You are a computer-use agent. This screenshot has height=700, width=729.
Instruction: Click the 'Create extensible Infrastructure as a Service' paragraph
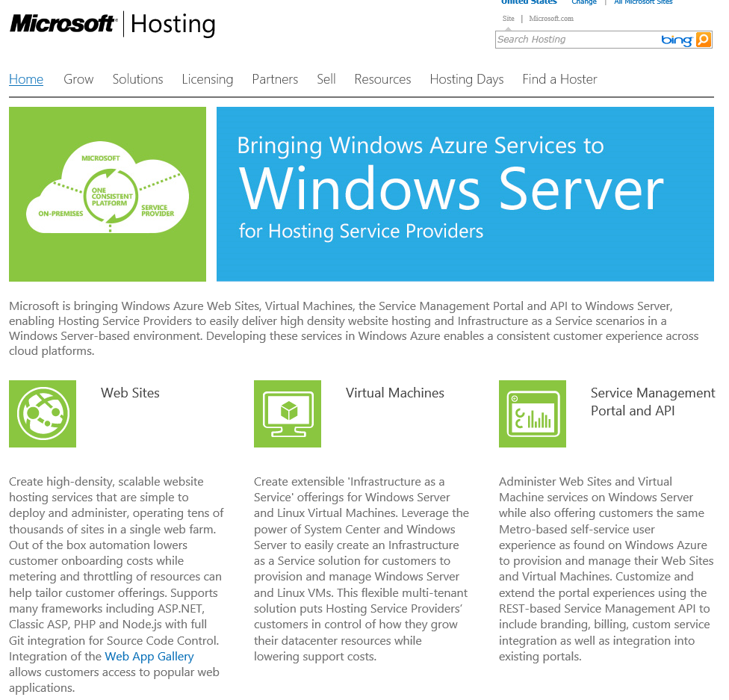pos(362,569)
